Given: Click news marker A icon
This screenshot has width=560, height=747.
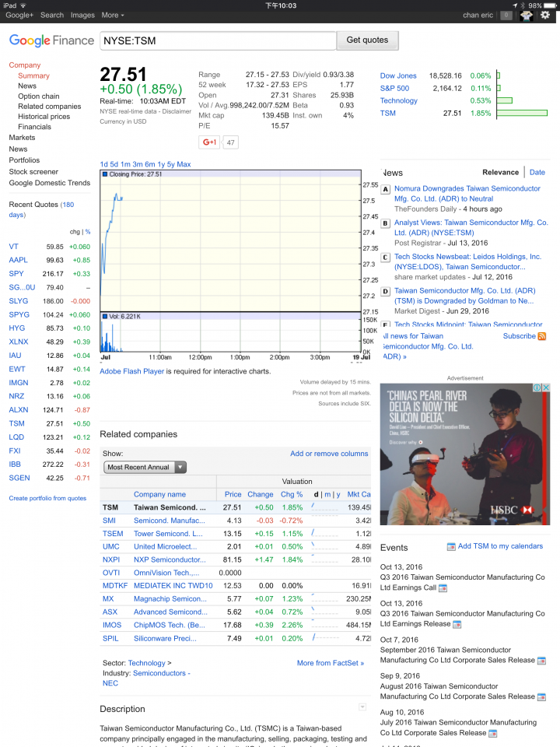Looking at the screenshot, I should [385, 189].
